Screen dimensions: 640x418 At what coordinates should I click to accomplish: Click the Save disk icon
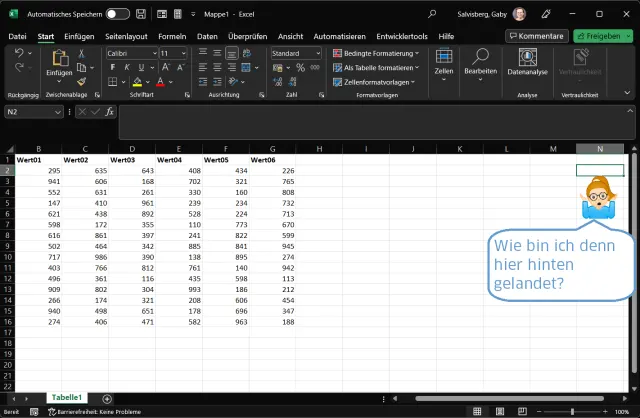click(140, 15)
